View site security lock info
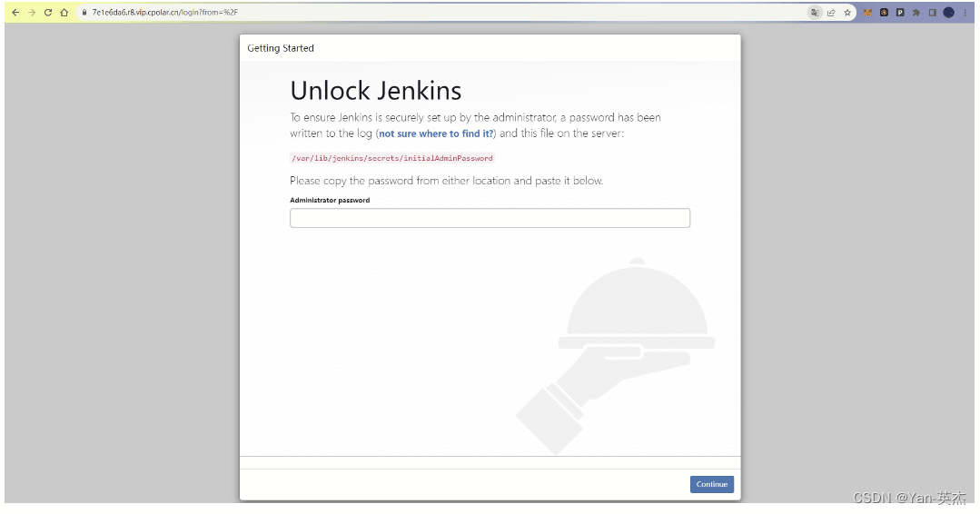Screen dimensions: 980x514 pyautogui.click(x=84, y=13)
